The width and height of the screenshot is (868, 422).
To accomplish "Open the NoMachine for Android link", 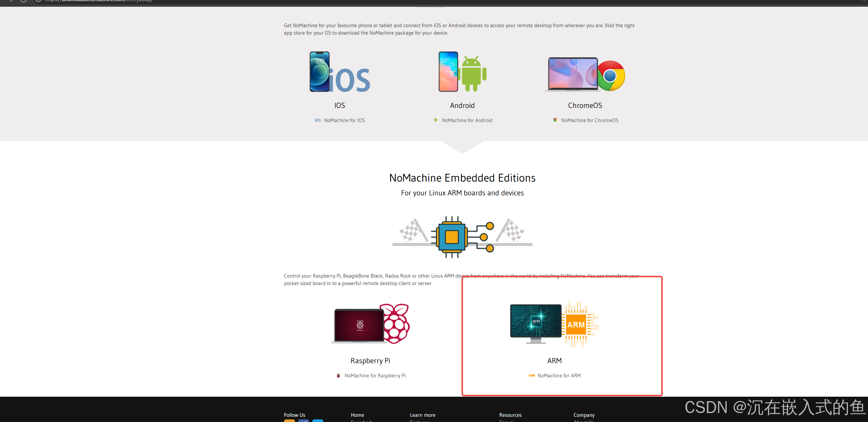I will (467, 120).
